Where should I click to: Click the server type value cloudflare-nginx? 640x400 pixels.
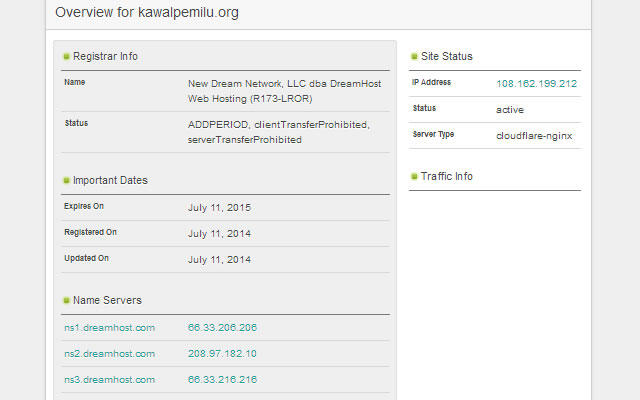pos(534,136)
